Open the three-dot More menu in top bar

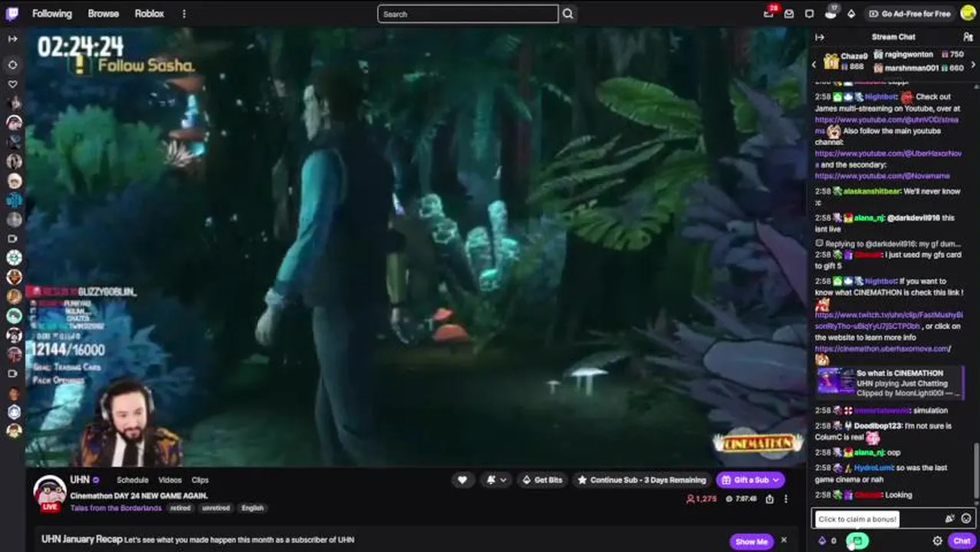[x=184, y=14]
